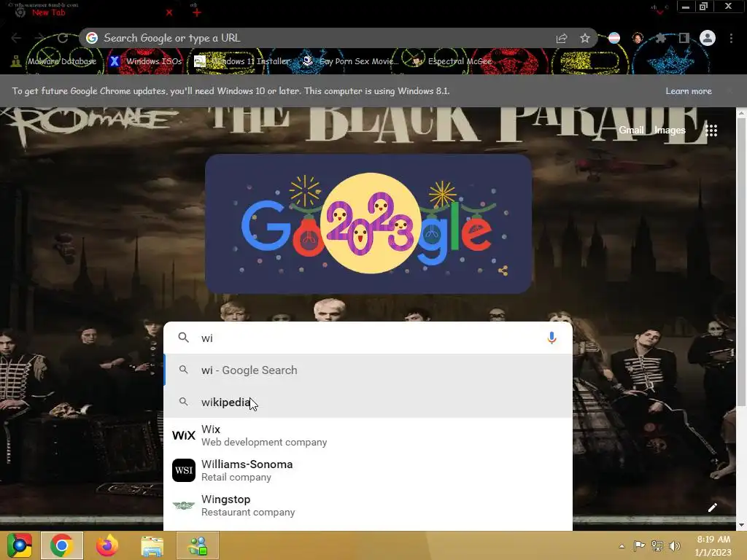
Task: Click the browser forward arrow
Action: [x=39, y=38]
